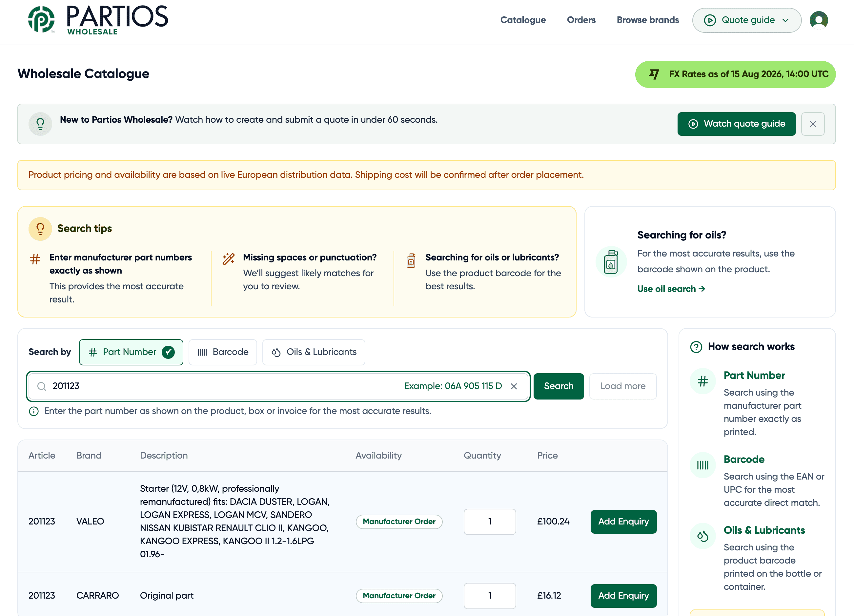
Task: Click the Oils & Lubricants droplet icon in sidebar
Action: (x=702, y=536)
